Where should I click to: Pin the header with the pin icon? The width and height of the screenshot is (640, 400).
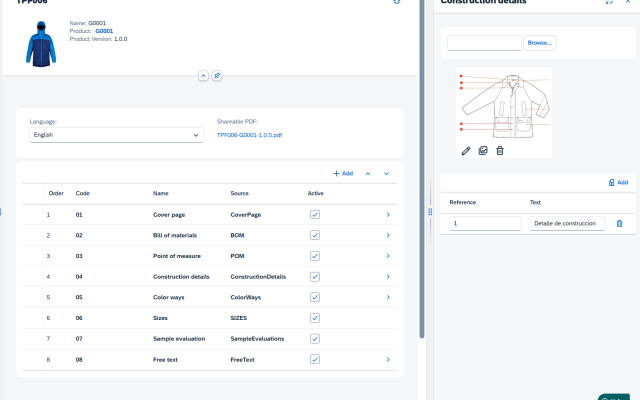pos(217,76)
